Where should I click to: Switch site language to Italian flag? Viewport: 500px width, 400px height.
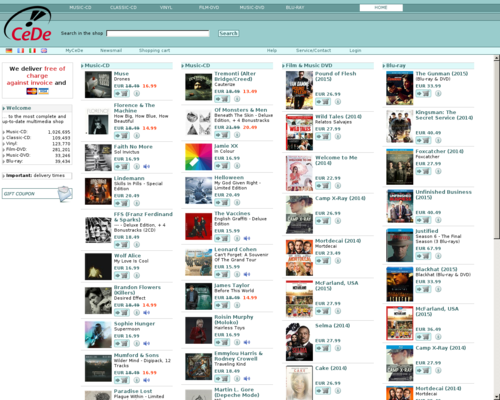coord(32,51)
